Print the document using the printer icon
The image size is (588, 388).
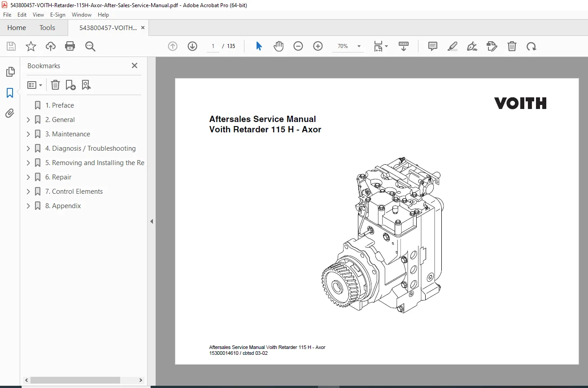coord(70,46)
